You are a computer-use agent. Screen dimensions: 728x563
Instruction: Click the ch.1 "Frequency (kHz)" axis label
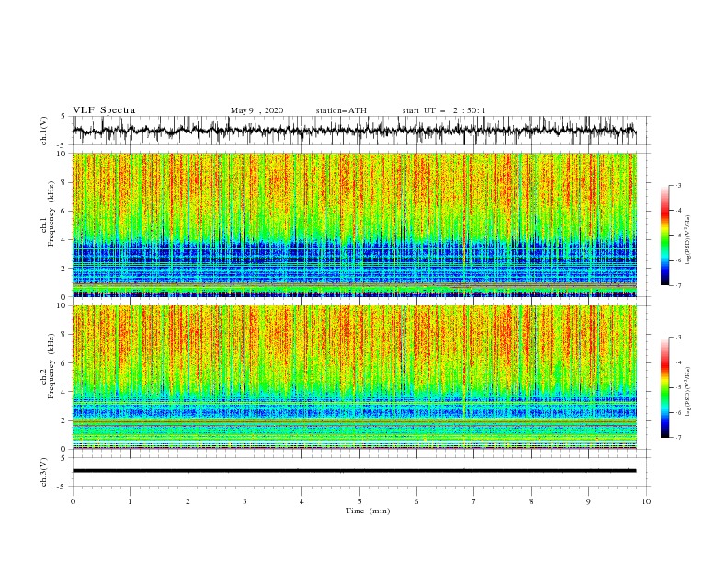coord(51,213)
